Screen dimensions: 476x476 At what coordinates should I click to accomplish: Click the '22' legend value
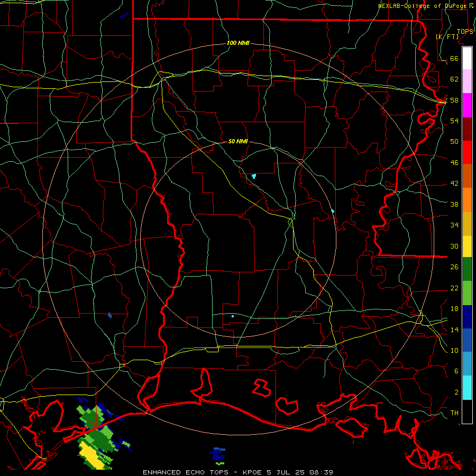pyautogui.click(x=454, y=288)
